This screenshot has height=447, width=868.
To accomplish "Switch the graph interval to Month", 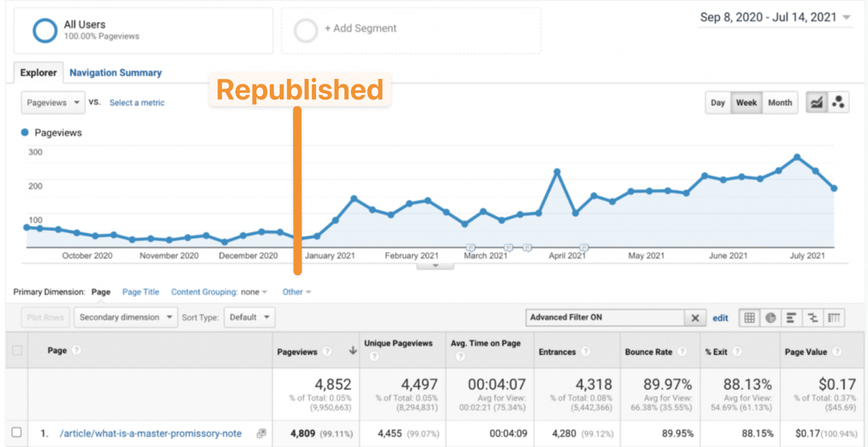I will click(x=780, y=102).
